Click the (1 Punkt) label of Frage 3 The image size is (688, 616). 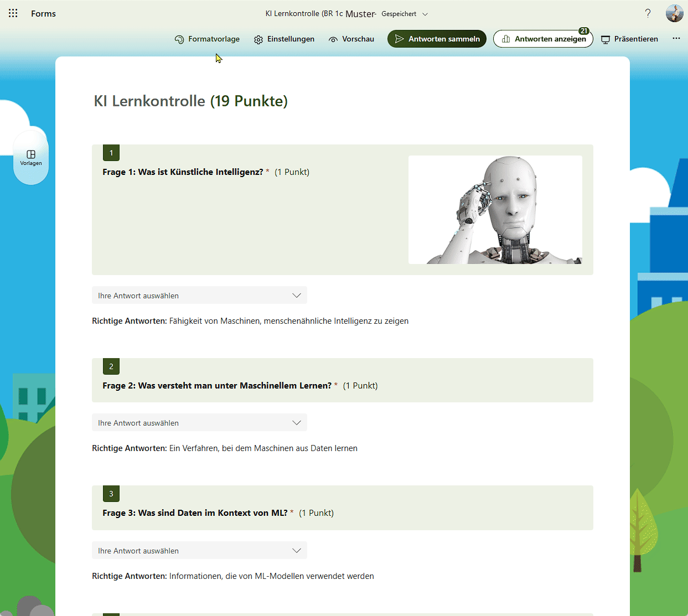point(316,513)
